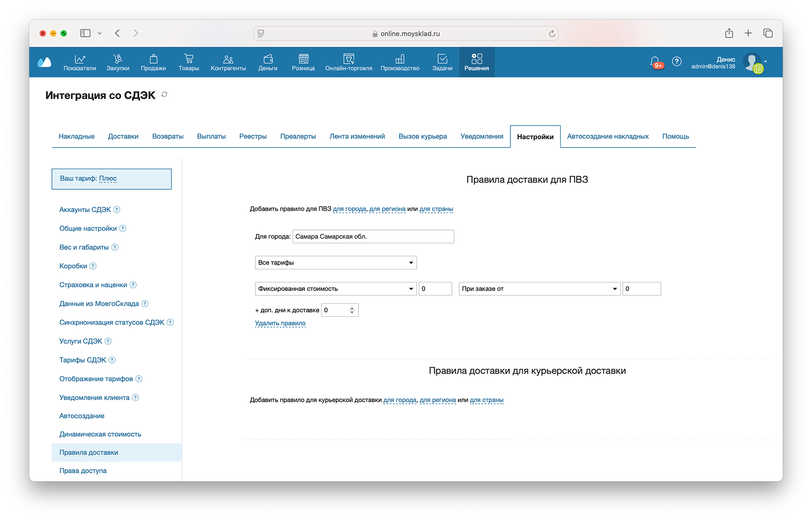Expand the При заказе от dropdown

coord(539,289)
